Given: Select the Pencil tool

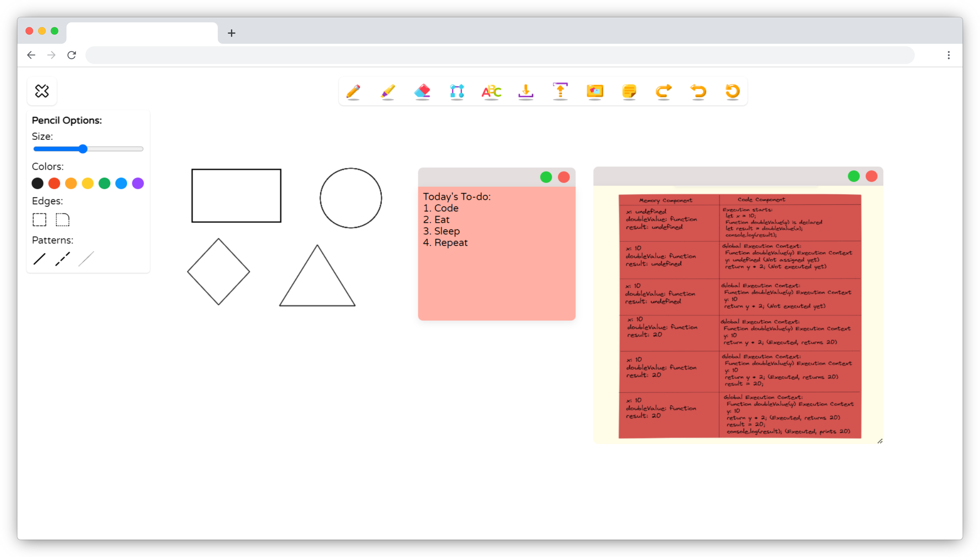Looking at the screenshot, I should (x=353, y=91).
